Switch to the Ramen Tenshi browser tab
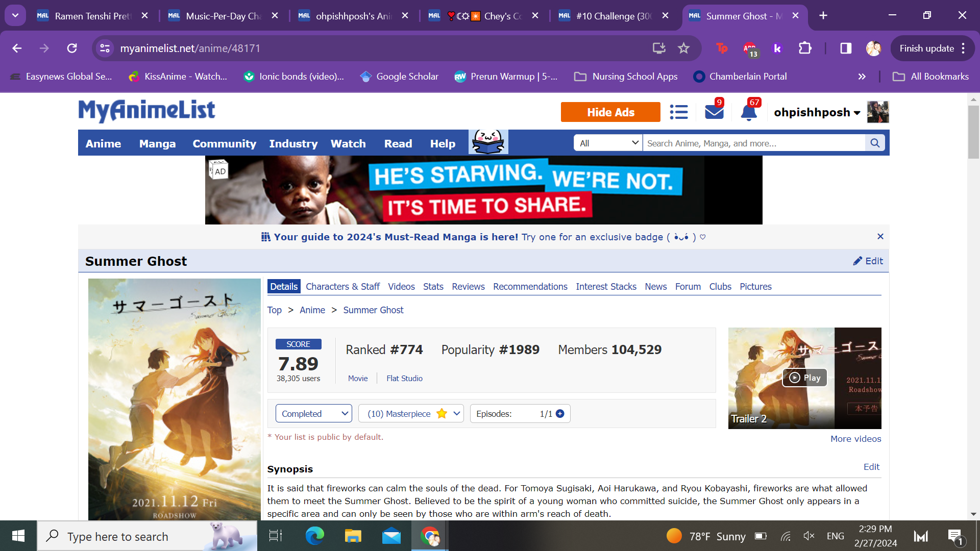980x551 pixels. (x=92, y=16)
